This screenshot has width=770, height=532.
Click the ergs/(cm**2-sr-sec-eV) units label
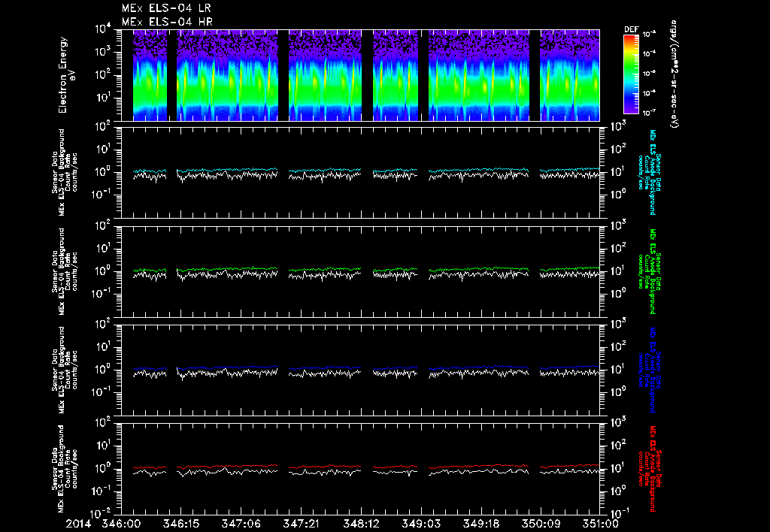pos(673,74)
